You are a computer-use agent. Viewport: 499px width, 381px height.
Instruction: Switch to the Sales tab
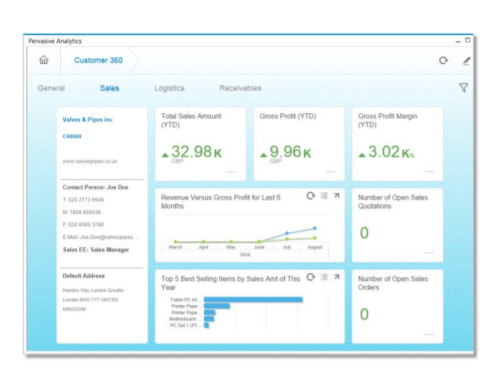[109, 88]
